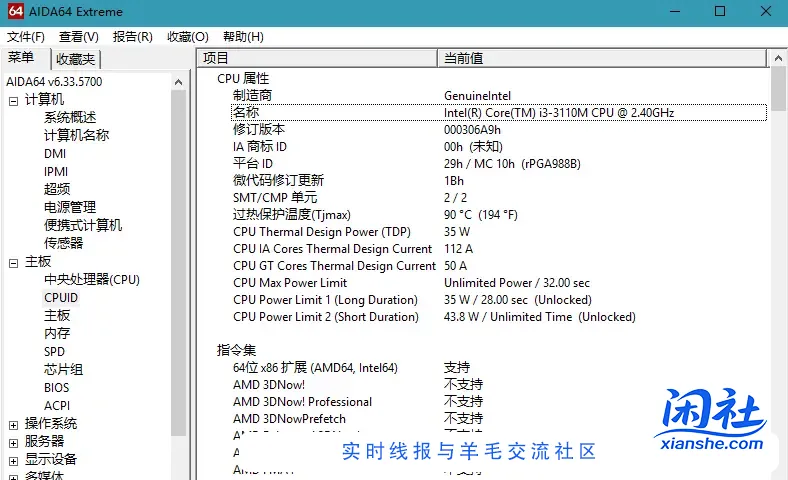This screenshot has height=480, width=788.
Task: Switch to the 收藏夹 tab
Action: (x=76, y=59)
